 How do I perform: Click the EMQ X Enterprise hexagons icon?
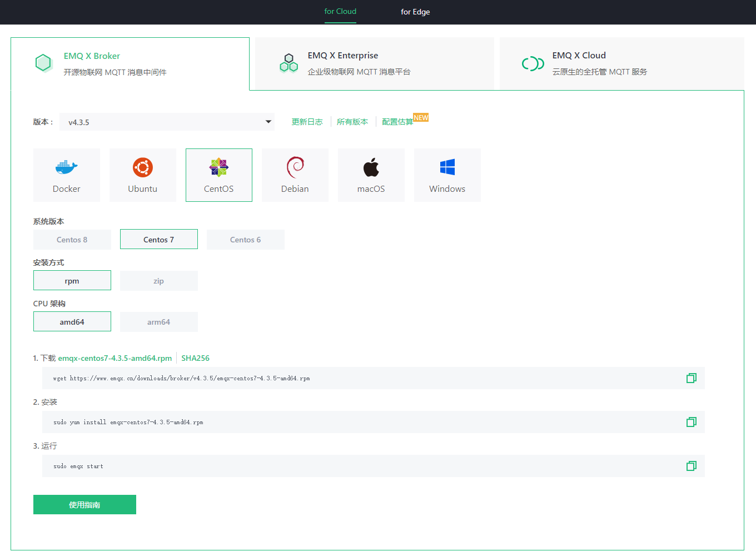tap(289, 63)
